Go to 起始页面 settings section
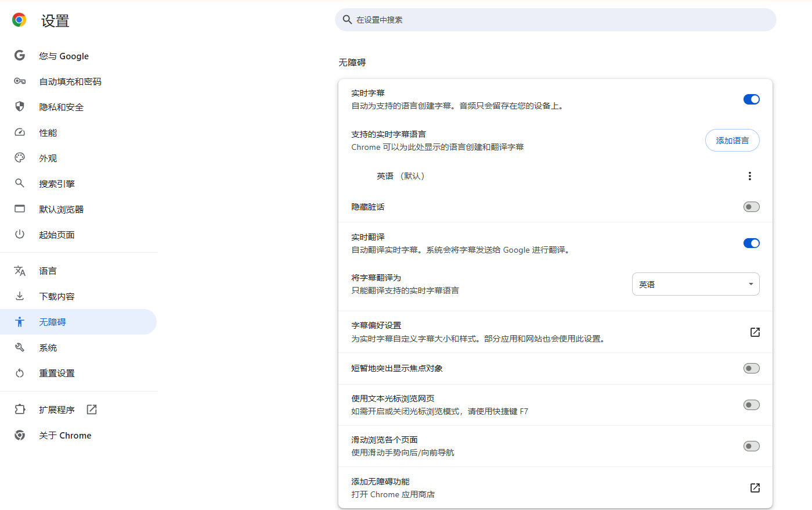Viewport: 812px width, 510px height. (78, 235)
